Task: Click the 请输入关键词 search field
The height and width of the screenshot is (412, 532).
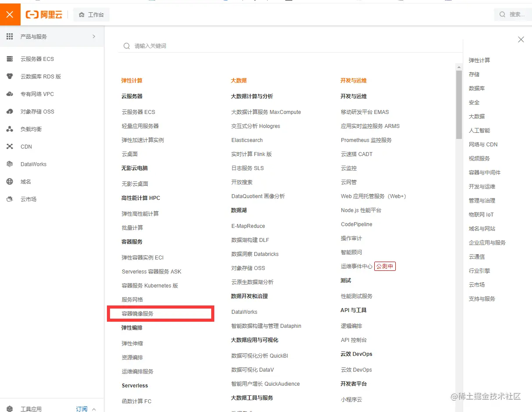Action: (x=290, y=46)
